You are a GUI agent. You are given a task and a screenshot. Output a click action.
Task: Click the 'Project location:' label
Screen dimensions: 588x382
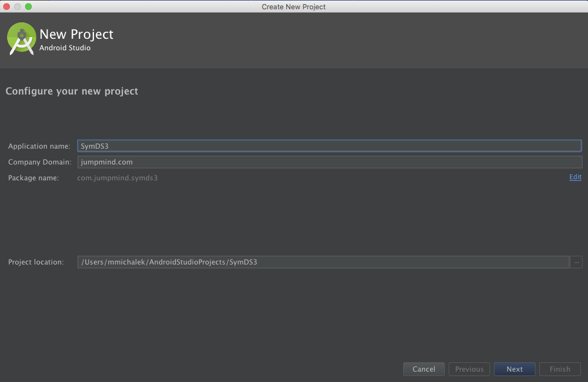coord(36,262)
